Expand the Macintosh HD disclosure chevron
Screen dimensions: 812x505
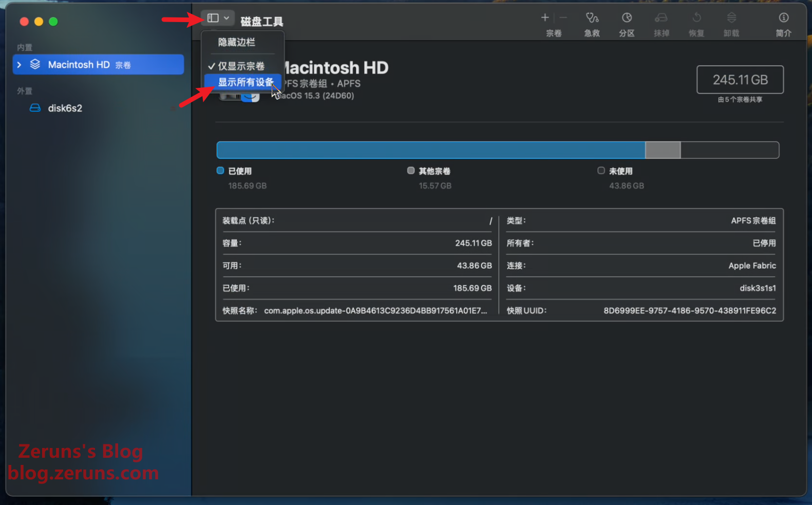point(20,65)
